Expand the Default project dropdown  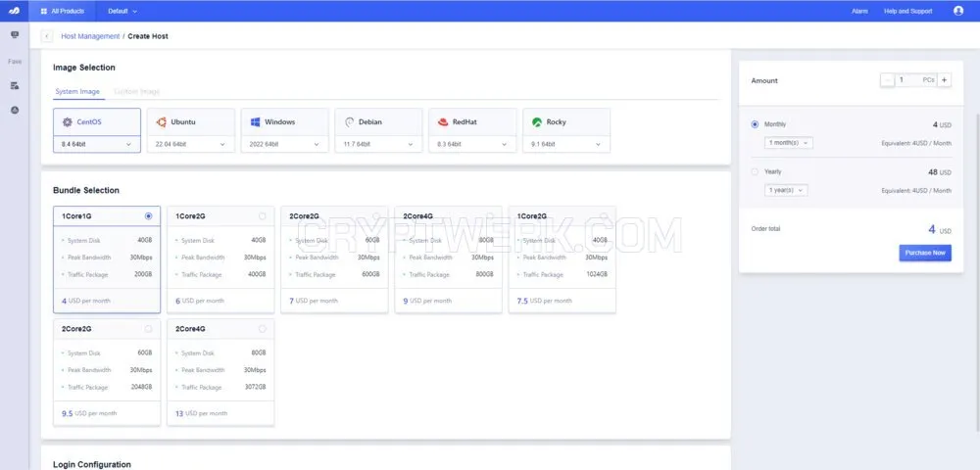(122, 11)
